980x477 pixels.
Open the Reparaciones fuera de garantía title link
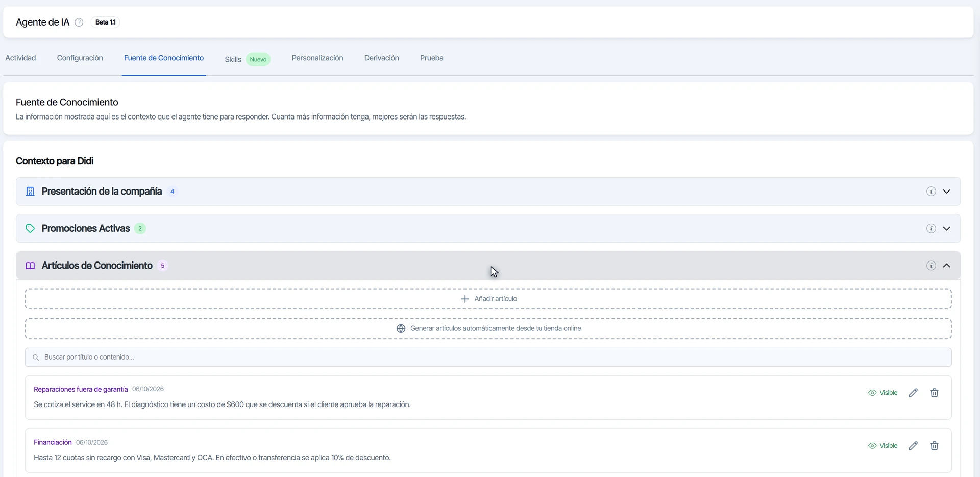pos(81,389)
